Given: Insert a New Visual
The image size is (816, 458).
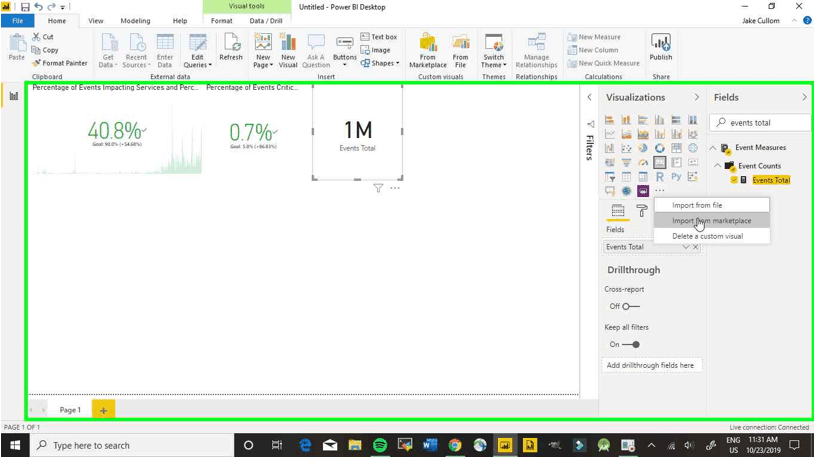Looking at the screenshot, I should click(288, 50).
